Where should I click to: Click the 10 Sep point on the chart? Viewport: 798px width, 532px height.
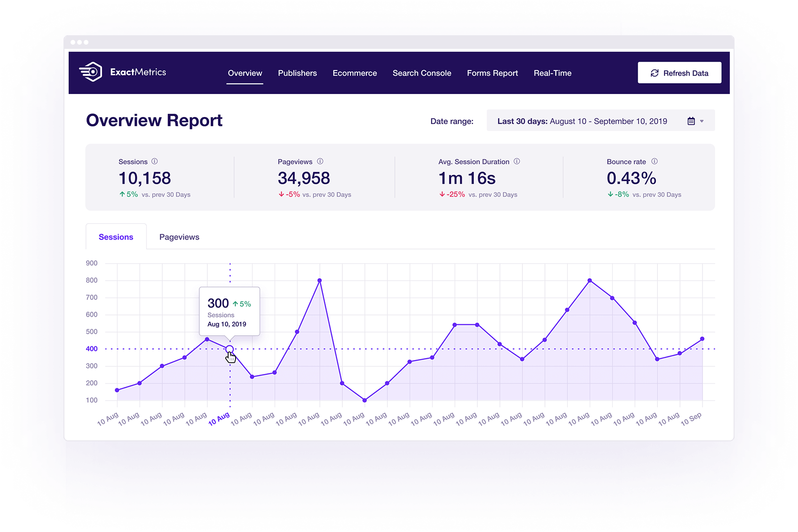(x=702, y=339)
